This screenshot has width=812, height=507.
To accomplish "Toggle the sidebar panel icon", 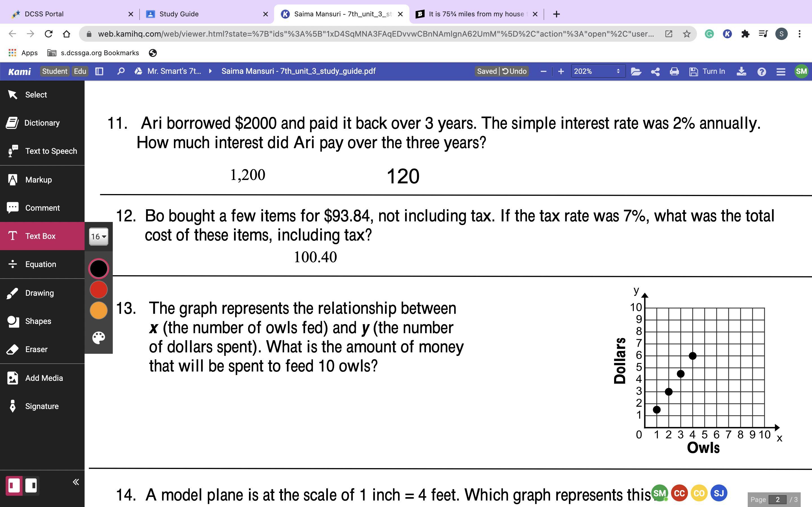I will (x=99, y=72).
